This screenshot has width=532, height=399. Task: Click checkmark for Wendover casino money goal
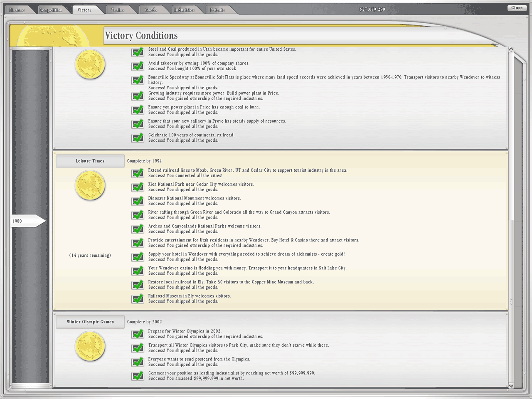(138, 271)
